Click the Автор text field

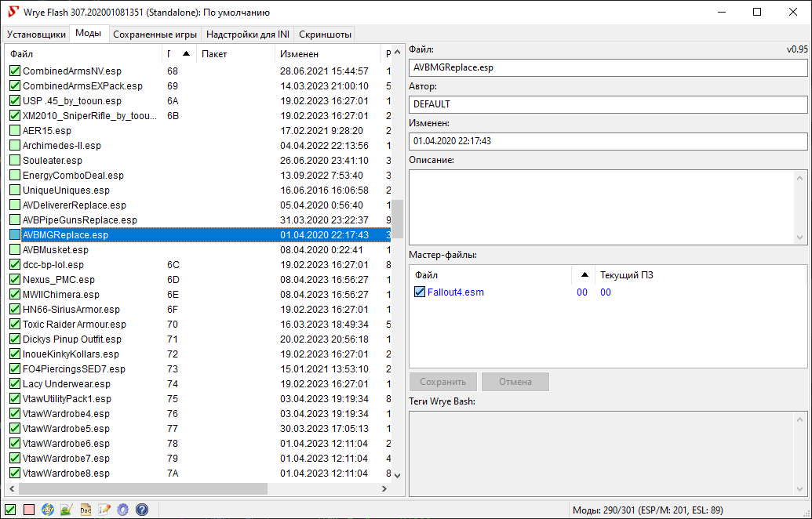pyautogui.click(x=607, y=104)
